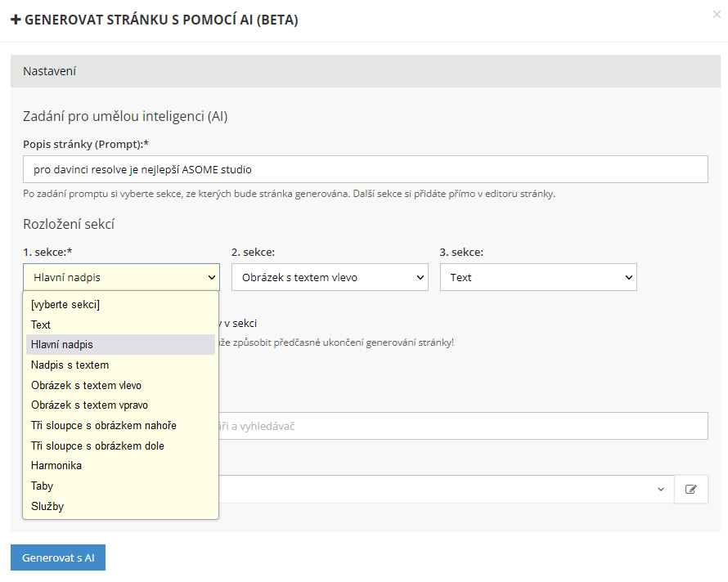The width and height of the screenshot is (728, 582).
Task: Pick 'Obrázek s textem vpravo' option
Action: [89, 405]
